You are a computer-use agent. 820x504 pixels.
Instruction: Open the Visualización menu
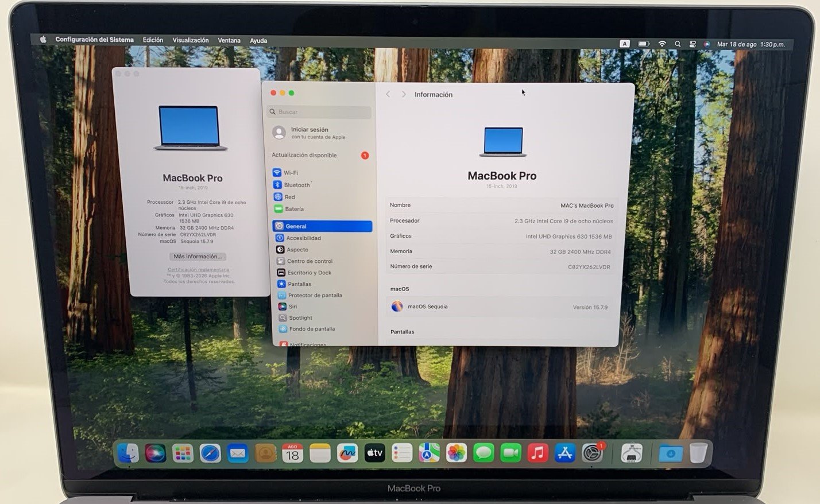191,40
